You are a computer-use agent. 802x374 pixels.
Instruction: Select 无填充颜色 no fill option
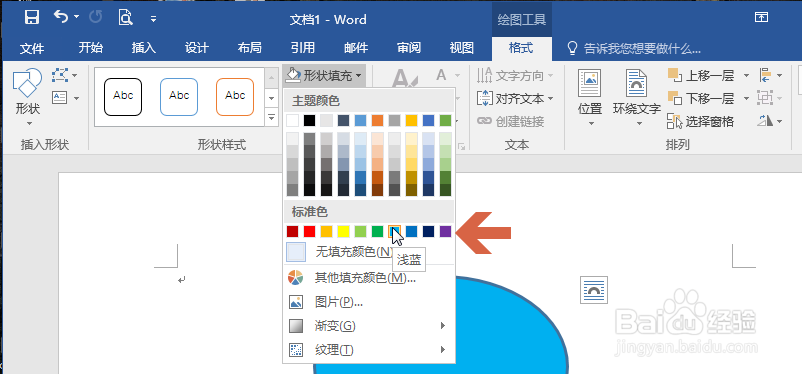coord(369,252)
